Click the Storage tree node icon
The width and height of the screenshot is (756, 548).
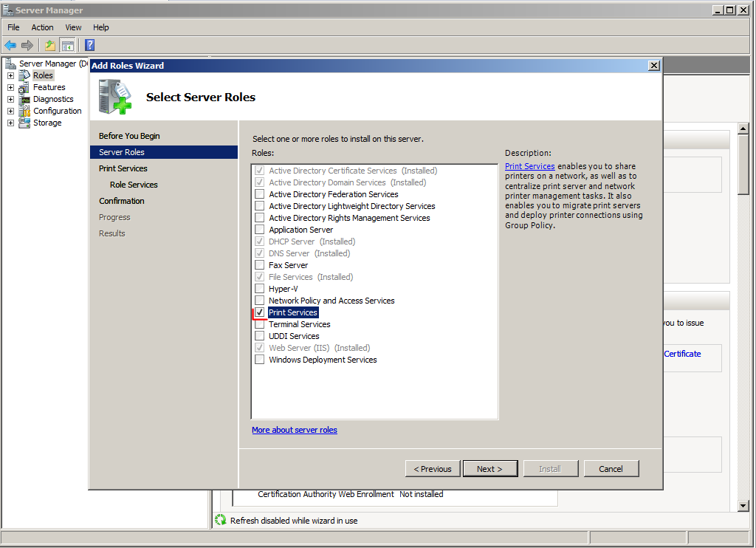click(24, 123)
